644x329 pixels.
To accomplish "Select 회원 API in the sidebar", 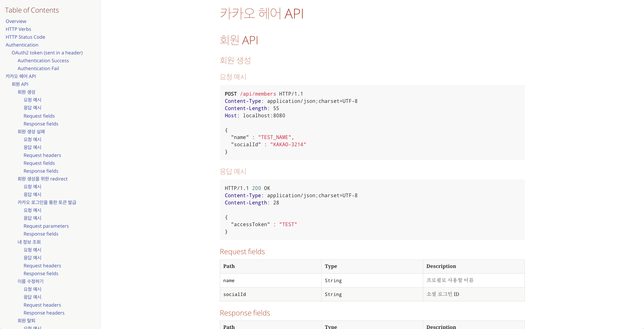I will [x=20, y=84].
